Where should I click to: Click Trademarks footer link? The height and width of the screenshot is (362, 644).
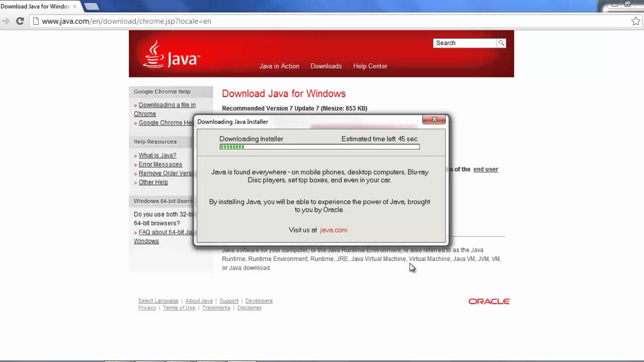[x=216, y=308]
